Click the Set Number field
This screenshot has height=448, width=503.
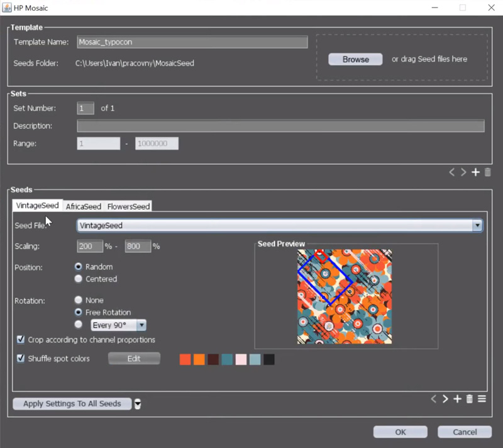[x=86, y=108]
